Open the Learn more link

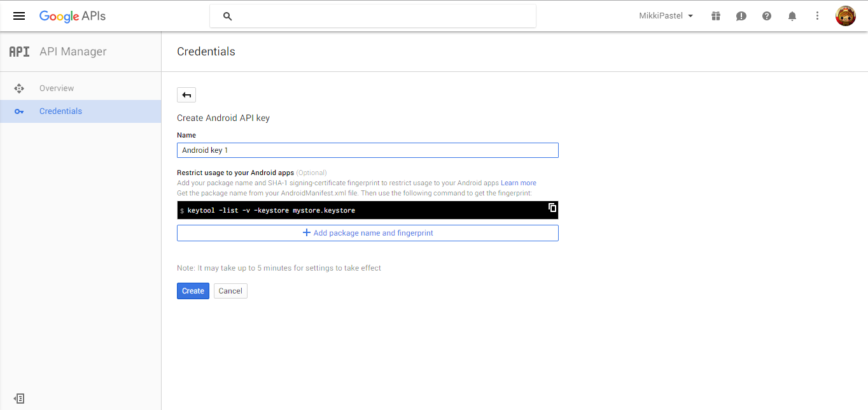coord(518,183)
